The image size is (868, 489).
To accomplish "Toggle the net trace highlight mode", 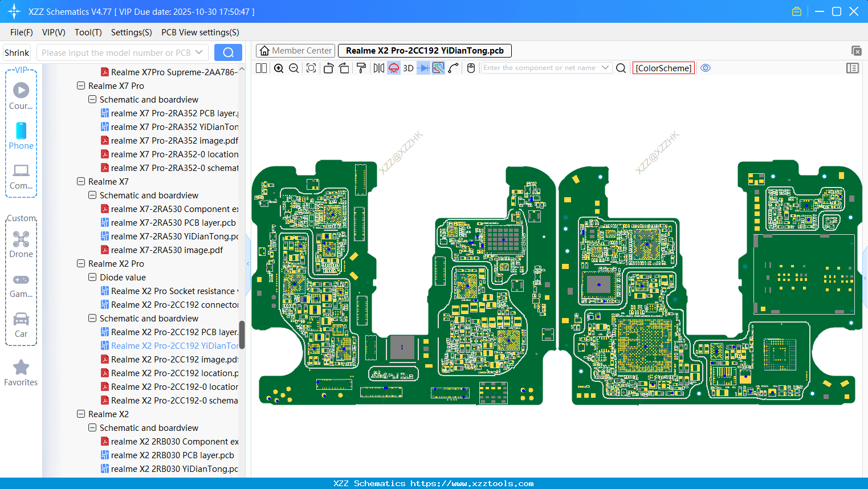I will pyautogui.click(x=438, y=68).
